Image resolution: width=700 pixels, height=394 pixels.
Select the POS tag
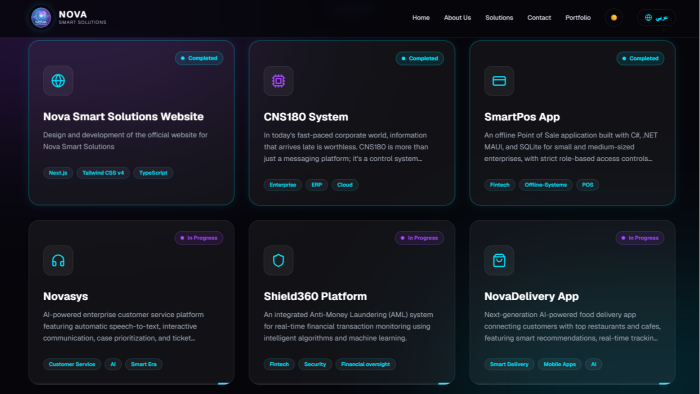(588, 185)
